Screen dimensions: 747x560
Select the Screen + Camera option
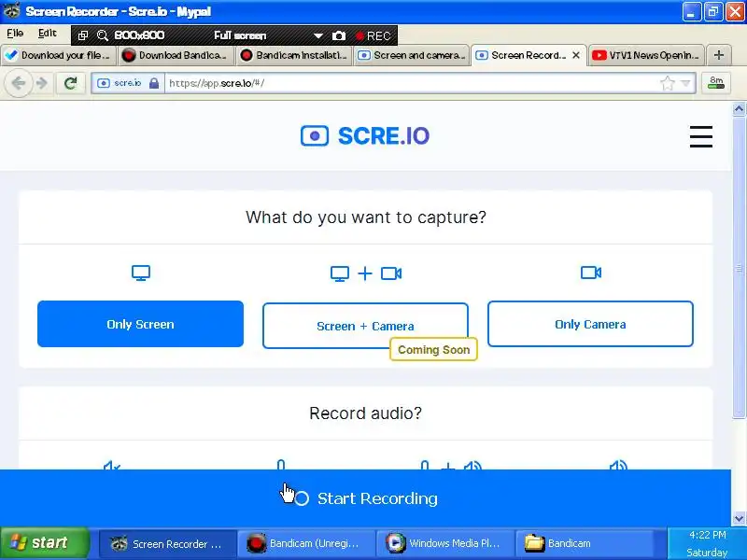[x=365, y=326]
